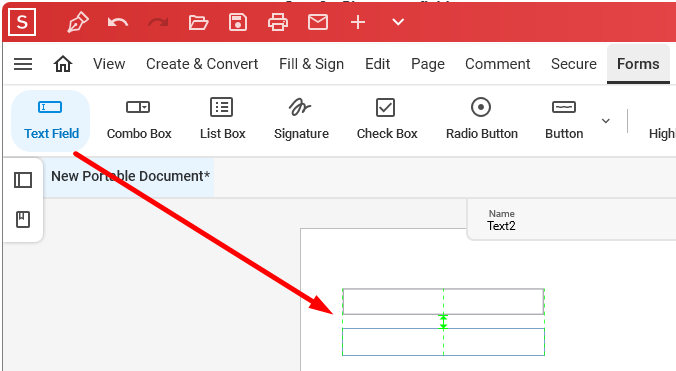This screenshot has width=676, height=371.
Task: Expand the quick access toolbar chevron
Action: tap(398, 22)
